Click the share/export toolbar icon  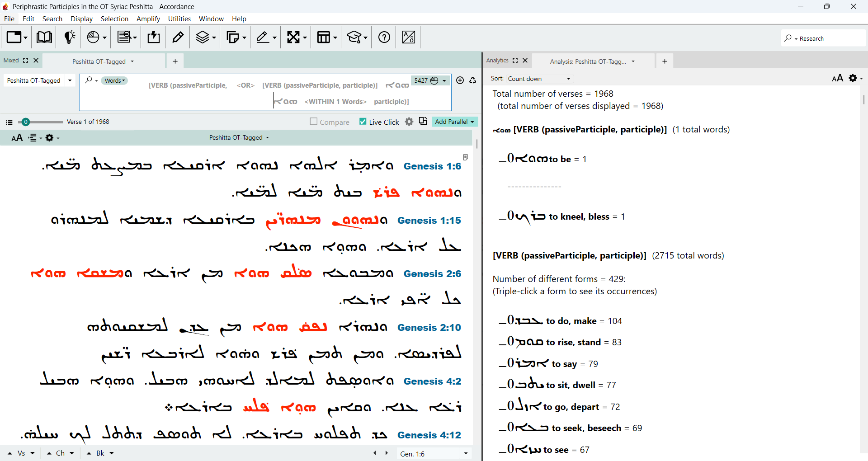153,37
